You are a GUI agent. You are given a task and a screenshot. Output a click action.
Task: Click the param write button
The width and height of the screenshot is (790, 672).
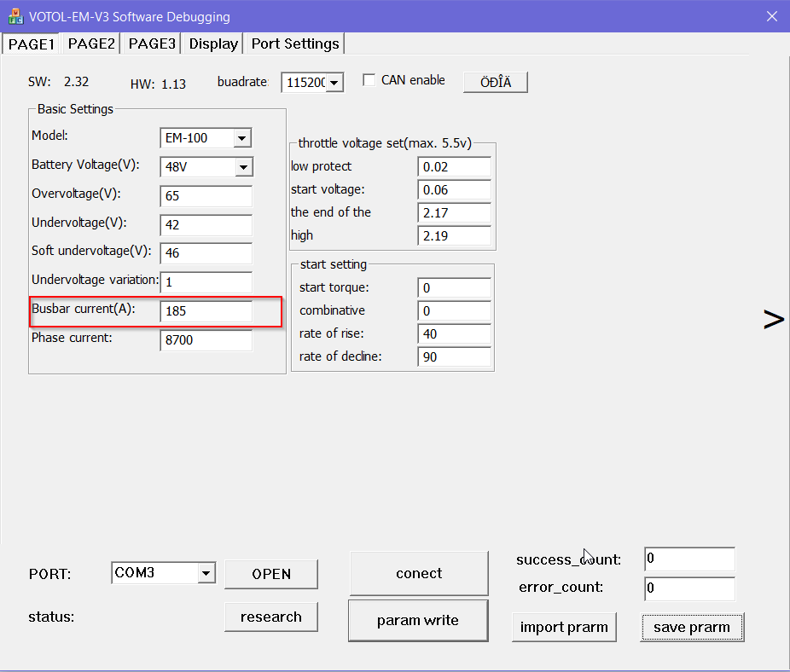tap(418, 620)
